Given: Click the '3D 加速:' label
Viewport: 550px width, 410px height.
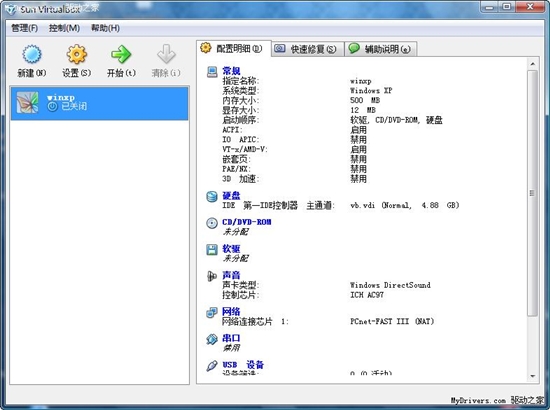Looking at the screenshot, I should (x=241, y=179).
